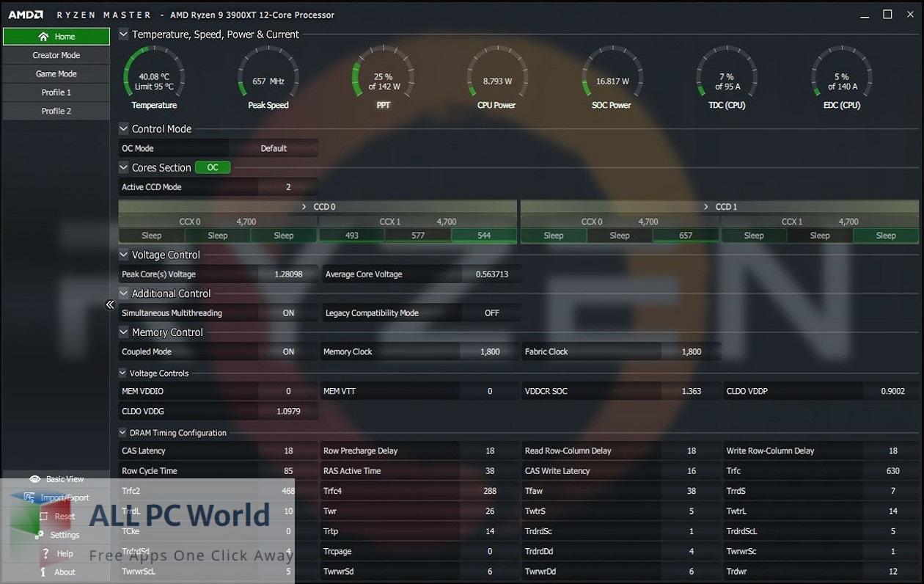Collapse the Voltage Control section
Viewport: 924px width, 584px height.
pyautogui.click(x=123, y=255)
